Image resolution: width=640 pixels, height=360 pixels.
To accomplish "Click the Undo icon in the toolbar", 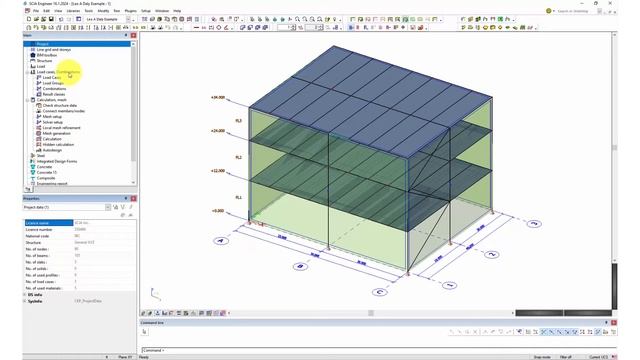I will pos(61,19).
